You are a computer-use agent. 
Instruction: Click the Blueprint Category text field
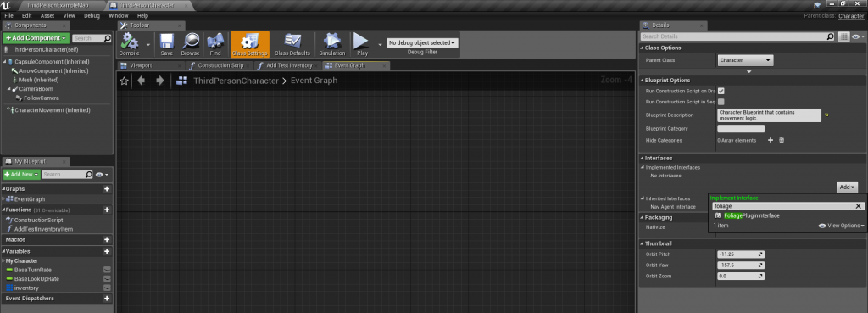click(x=741, y=129)
